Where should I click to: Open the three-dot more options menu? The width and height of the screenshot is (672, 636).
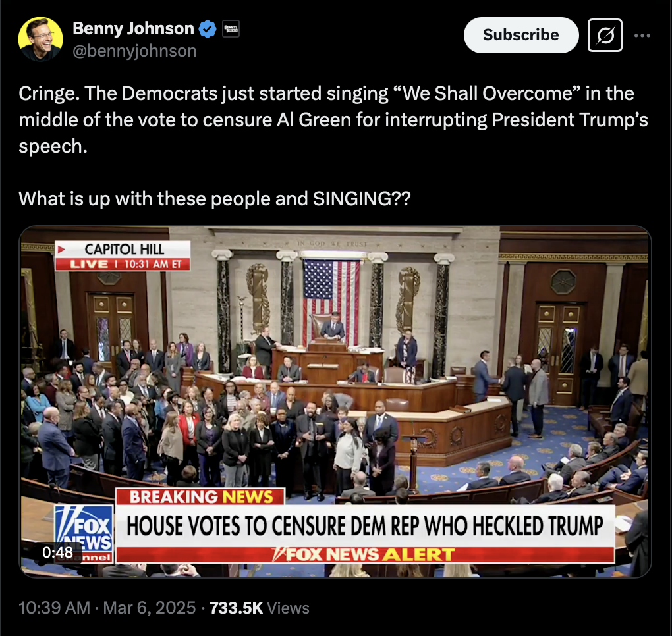642,35
